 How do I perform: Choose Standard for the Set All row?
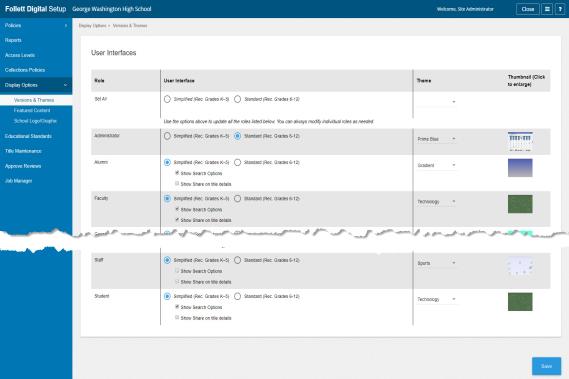(x=238, y=99)
